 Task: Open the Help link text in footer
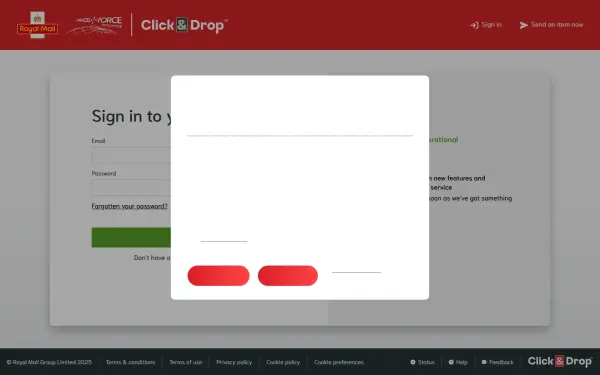click(461, 362)
